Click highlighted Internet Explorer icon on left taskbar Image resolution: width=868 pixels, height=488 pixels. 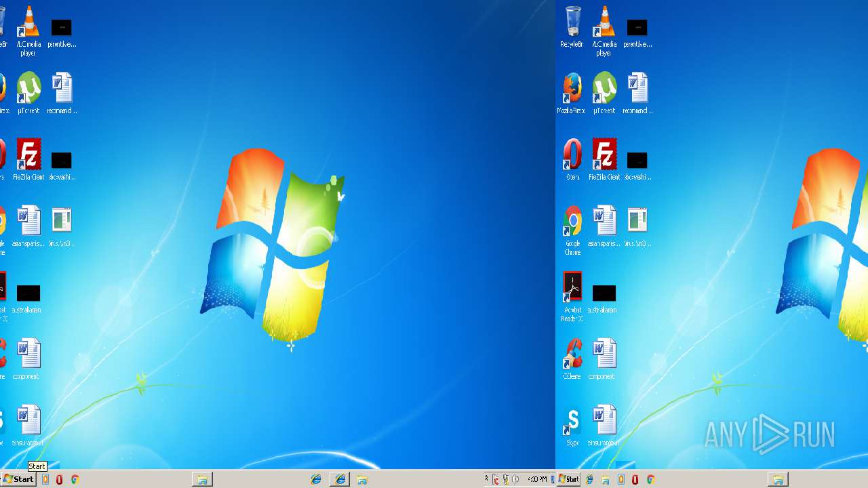pyautogui.click(x=340, y=479)
